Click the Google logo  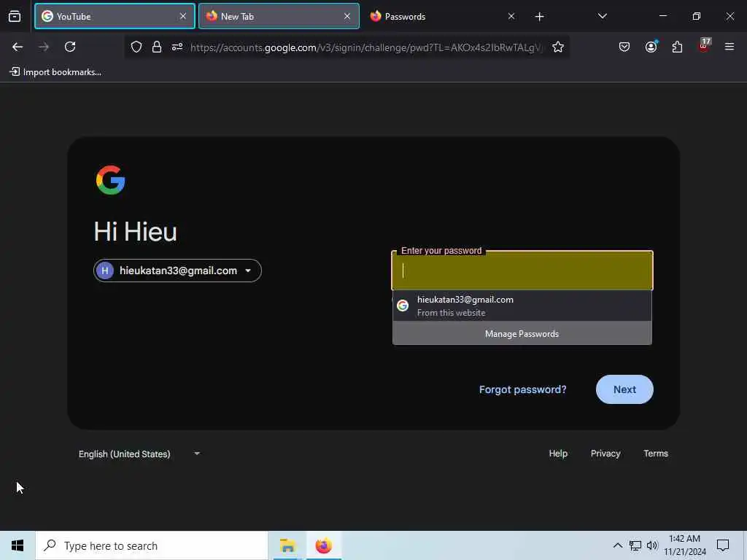coord(111,180)
